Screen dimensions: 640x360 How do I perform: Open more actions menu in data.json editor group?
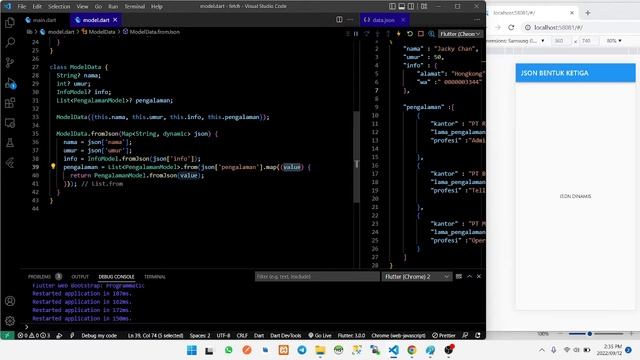[477, 20]
